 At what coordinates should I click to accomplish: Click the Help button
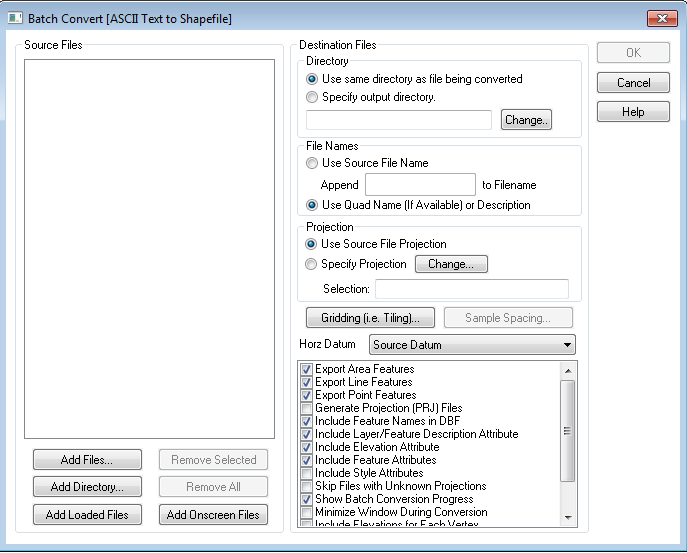pyautogui.click(x=633, y=112)
